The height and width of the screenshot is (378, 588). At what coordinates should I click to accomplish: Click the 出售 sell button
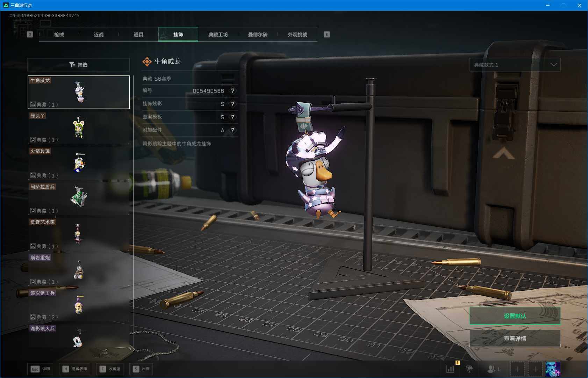141,369
